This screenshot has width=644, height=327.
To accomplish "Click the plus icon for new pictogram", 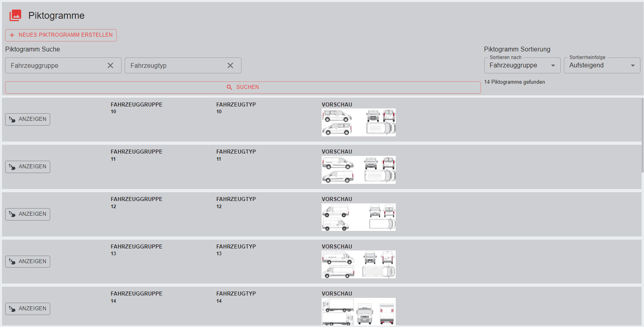I will [12, 35].
